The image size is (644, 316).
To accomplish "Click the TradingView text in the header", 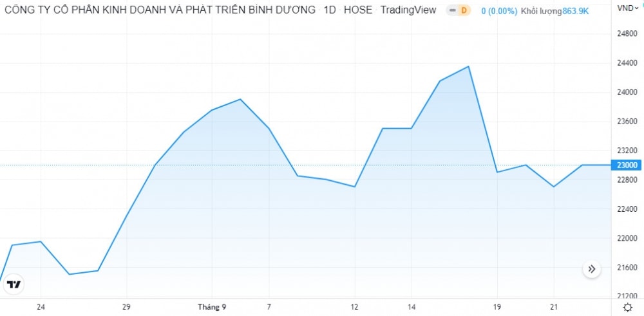I will pyautogui.click(x=408, y=10).
